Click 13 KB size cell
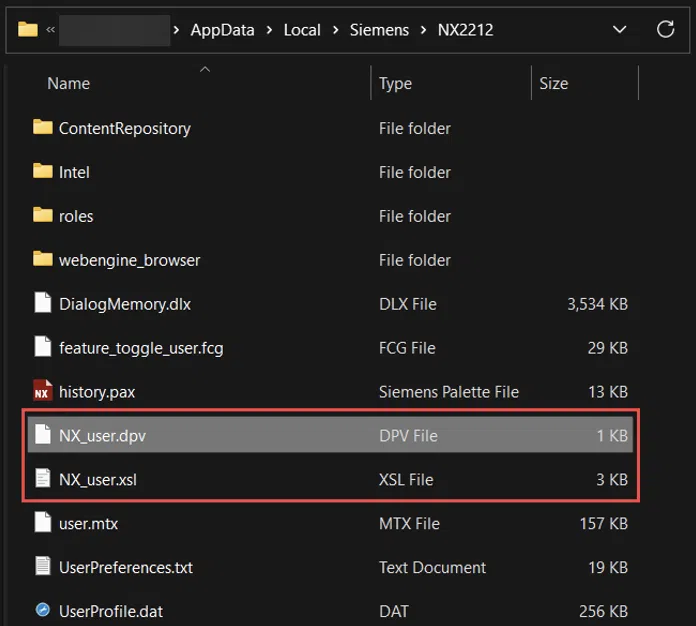The width and height of the screenshot is (696, 626). tap(608, 392)
